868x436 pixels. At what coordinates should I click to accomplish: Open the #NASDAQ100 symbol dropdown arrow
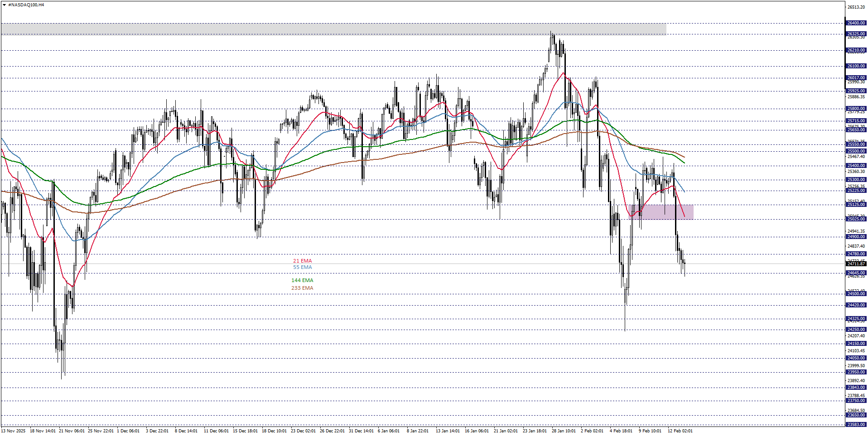[4, 4]
